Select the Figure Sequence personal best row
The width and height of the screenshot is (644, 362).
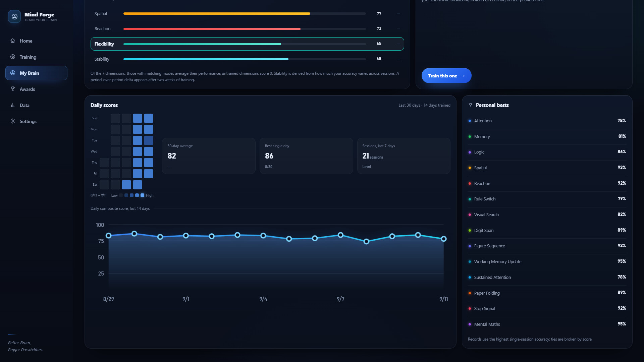click(547, 246)
